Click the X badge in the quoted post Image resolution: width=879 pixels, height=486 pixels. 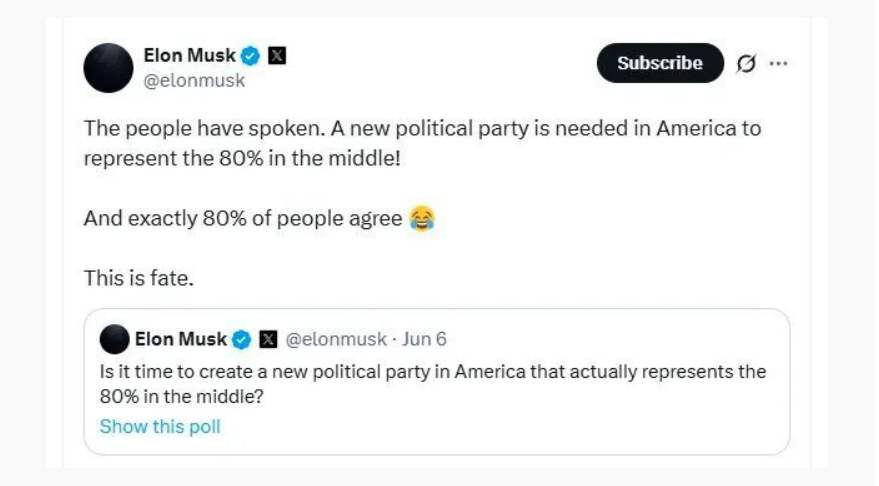pyautogui.click(x=268, y=340)
